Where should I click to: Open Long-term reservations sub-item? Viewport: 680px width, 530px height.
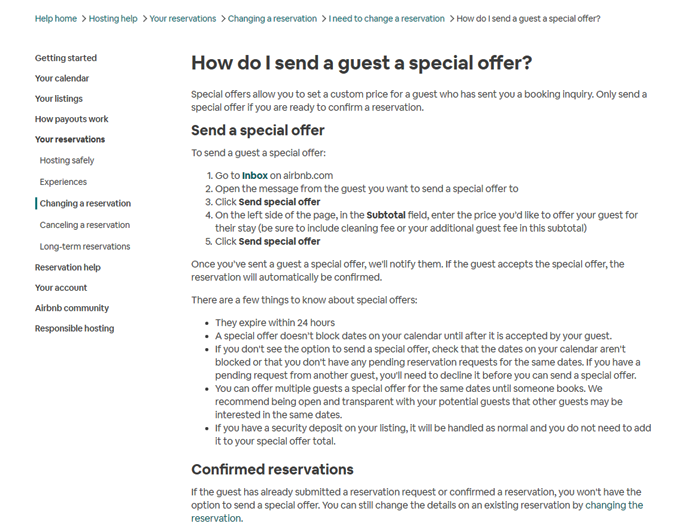[x=85, y=246]
